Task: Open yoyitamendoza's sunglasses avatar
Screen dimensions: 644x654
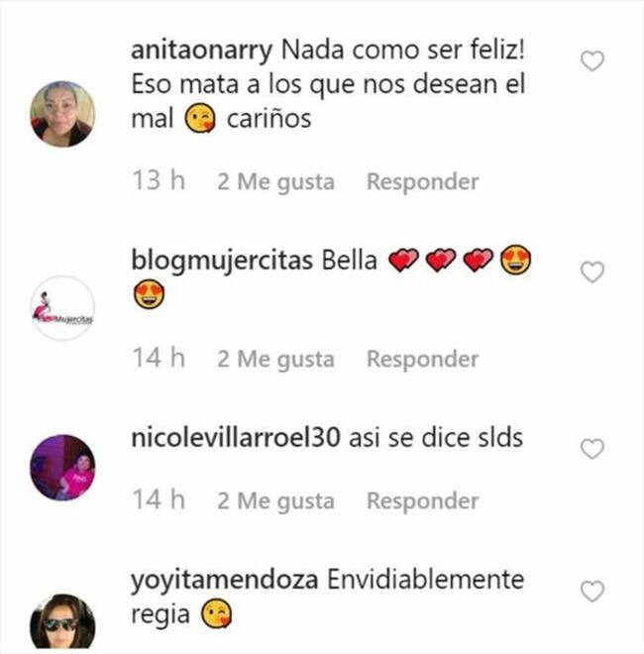Action: 62,623
